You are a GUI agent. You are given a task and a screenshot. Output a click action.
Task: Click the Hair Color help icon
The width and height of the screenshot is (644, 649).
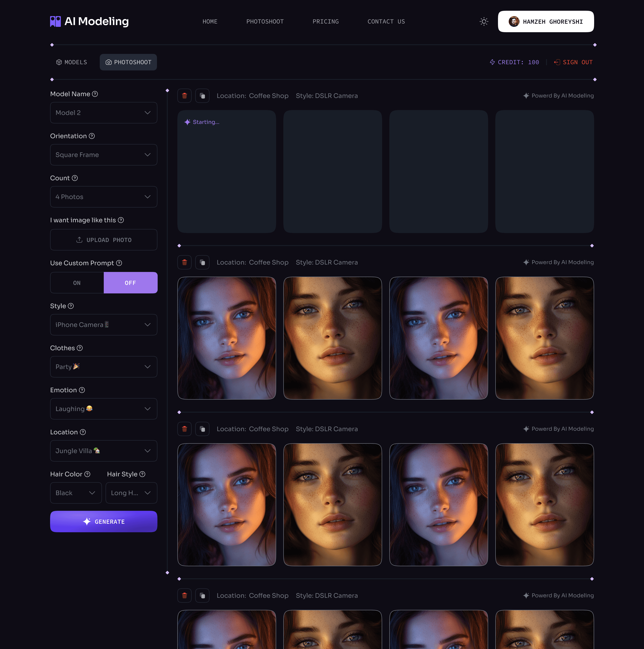point(87,474)
